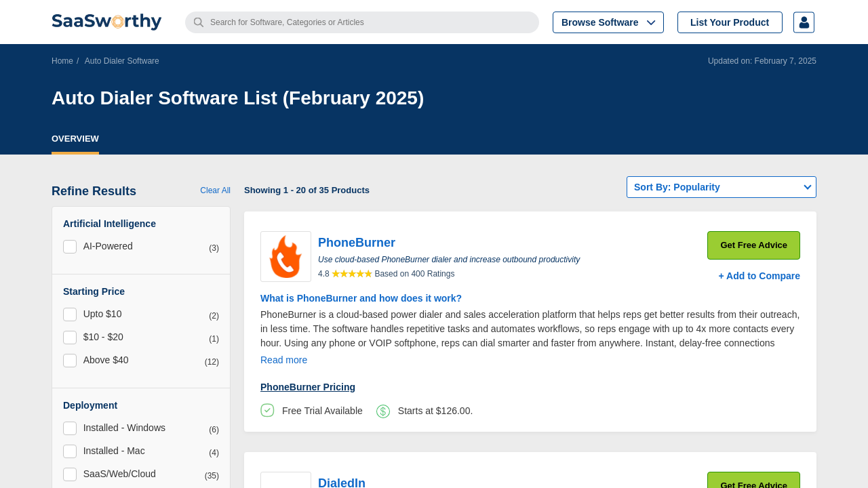The image size is (868, 488).
Task: Open the PhoneBurner product title
Action: [x=357, y=243]
